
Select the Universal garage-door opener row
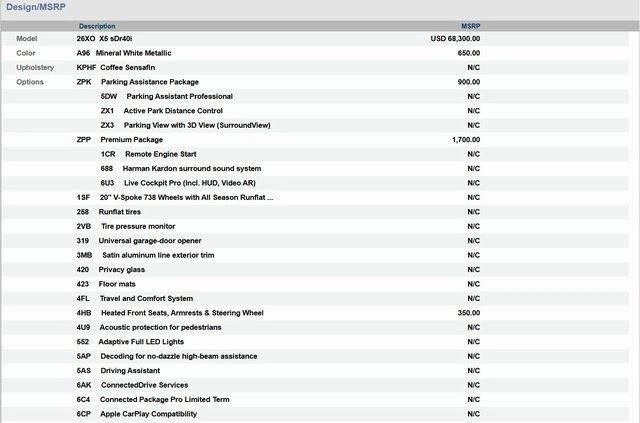pos(149,241)
